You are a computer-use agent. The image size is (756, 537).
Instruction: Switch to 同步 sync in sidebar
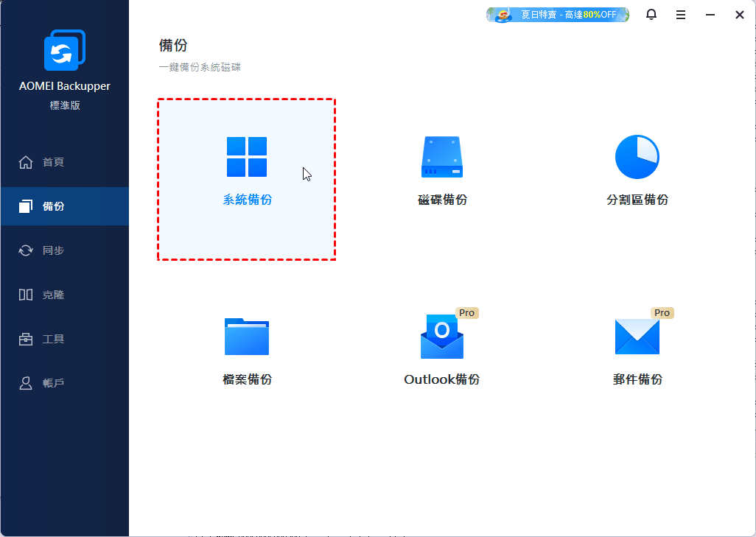tap(65, 250)
